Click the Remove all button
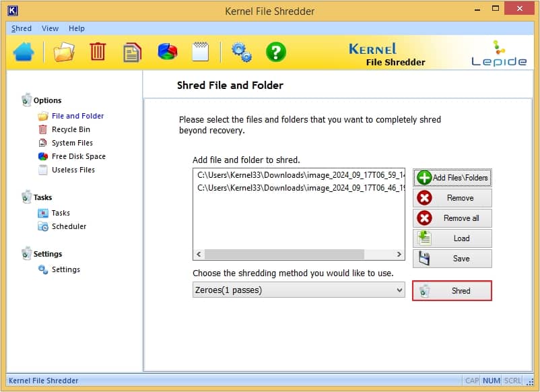This screenshot has width=540, height=392. pos(452,218)
